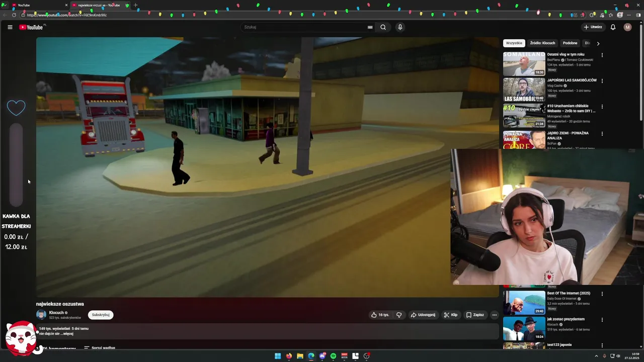This screenshot has width=644, height=362.
Task: Open Spotify from taskbar
Action: 333,356
